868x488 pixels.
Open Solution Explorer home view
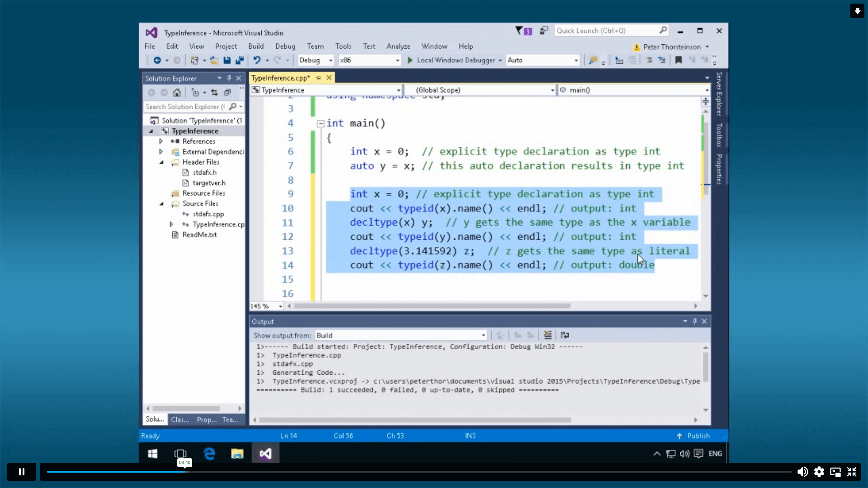click(177, 92)
